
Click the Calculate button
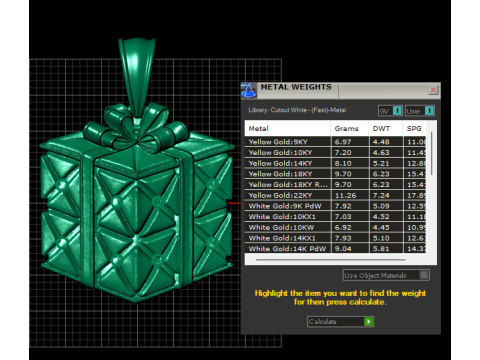click(x=340, y=321)
